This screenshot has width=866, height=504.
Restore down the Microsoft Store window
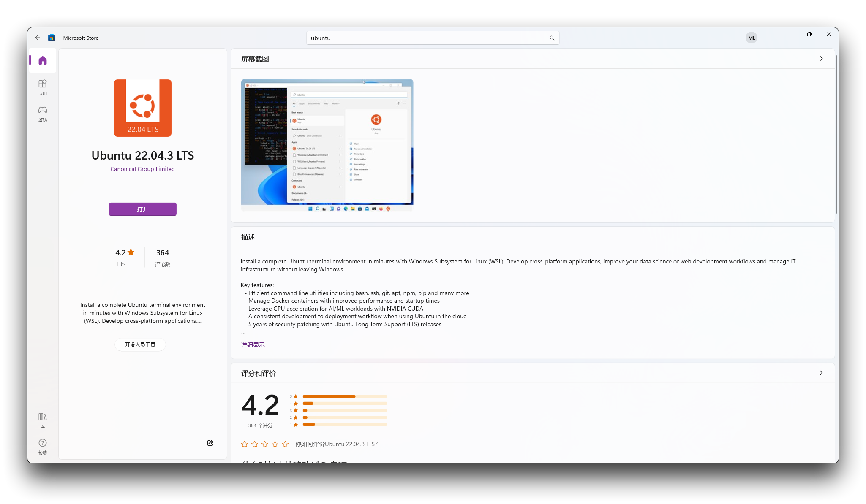[809, 34]
